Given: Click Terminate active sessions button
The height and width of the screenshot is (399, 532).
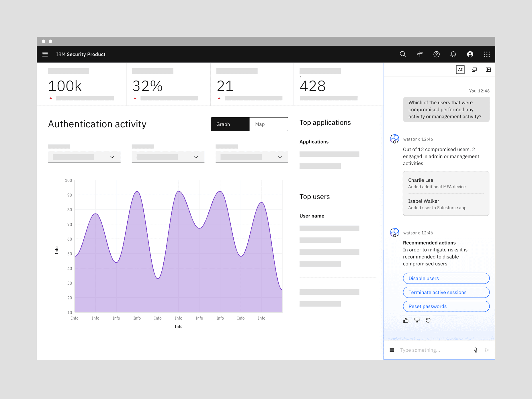Looking at the screenshot, I should 446,292.
